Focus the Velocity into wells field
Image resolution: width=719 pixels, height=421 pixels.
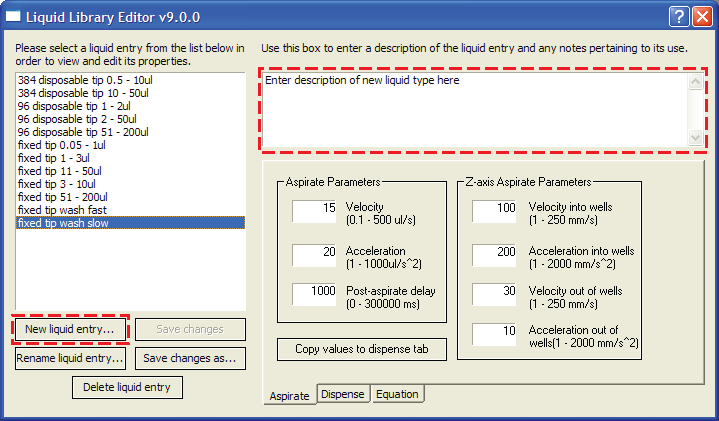click(494, 212)
